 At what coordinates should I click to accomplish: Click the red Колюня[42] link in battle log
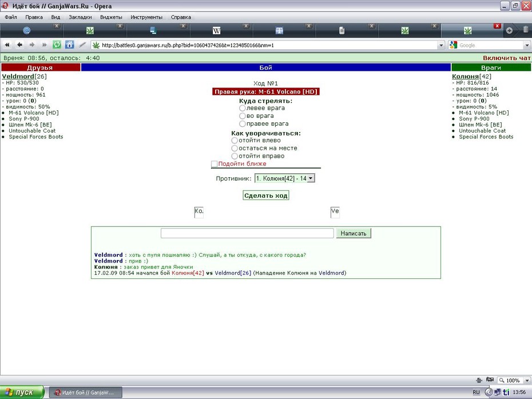coord(188,273)
